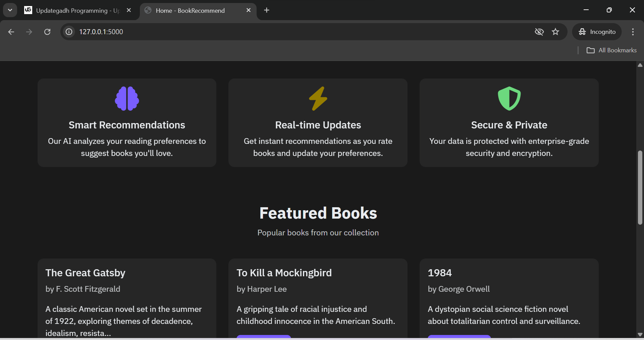Click The Great Gatsby book title
The image size is (644, 340).
click(86, 273)
